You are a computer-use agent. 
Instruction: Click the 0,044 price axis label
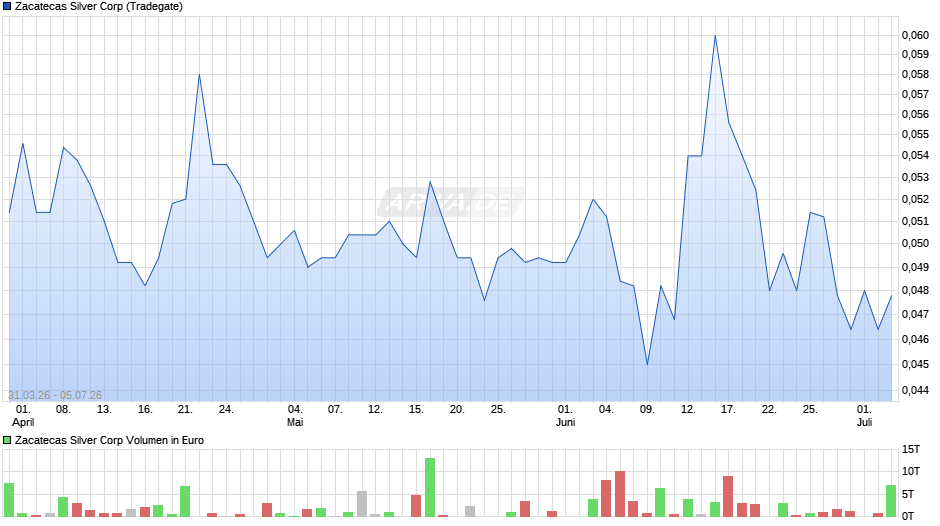click(x=915, y=390)
